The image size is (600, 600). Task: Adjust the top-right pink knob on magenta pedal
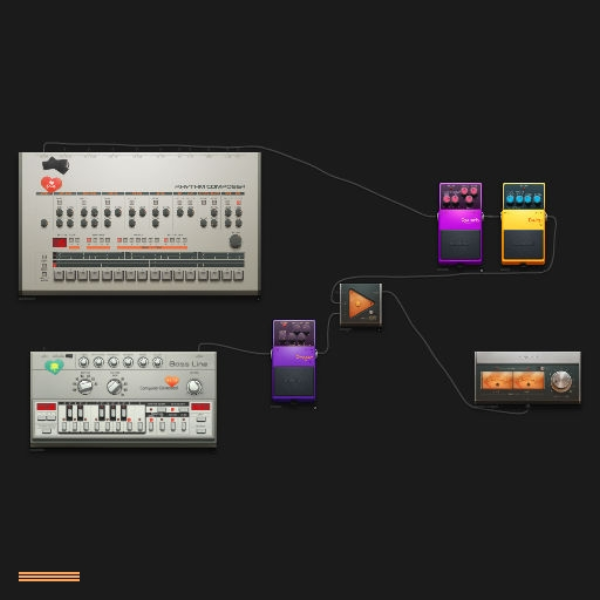474,190
